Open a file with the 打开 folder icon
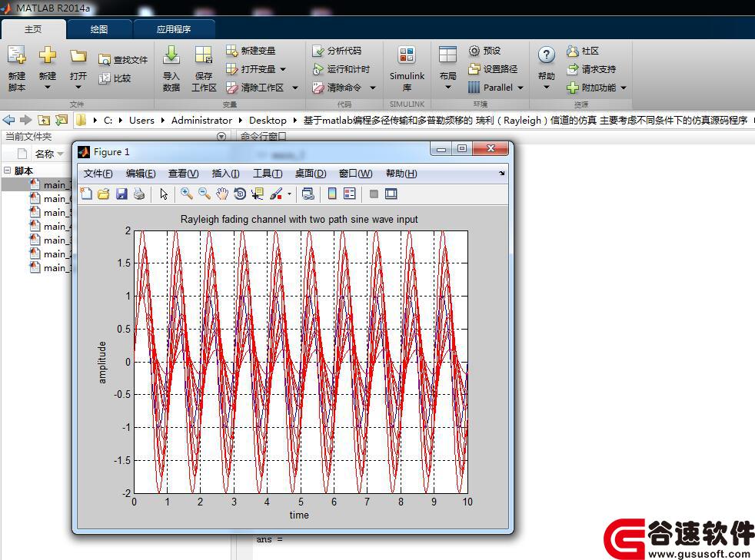 coord(78,56)
